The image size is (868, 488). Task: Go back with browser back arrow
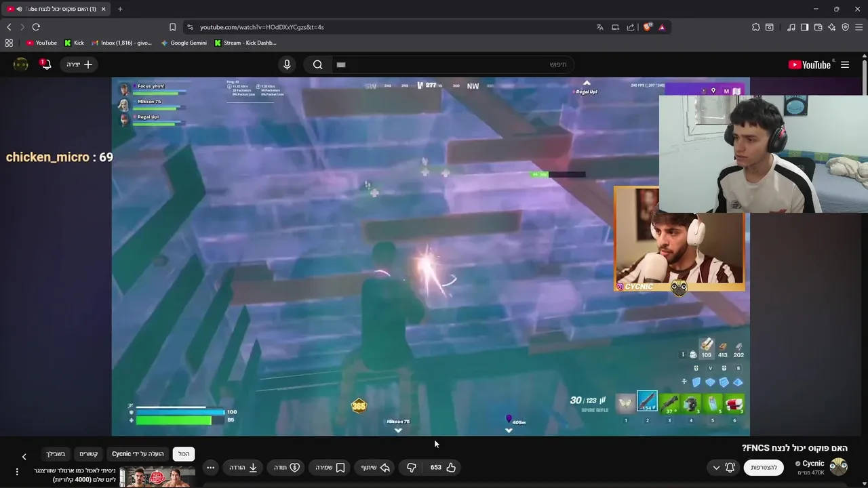[x=9, y=27]
